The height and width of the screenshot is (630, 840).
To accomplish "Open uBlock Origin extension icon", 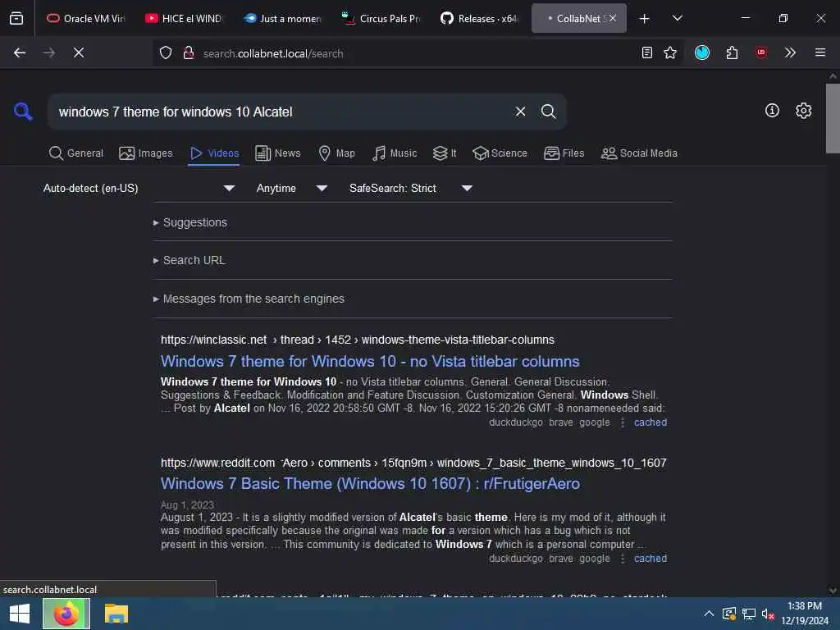I will [761, 52].
